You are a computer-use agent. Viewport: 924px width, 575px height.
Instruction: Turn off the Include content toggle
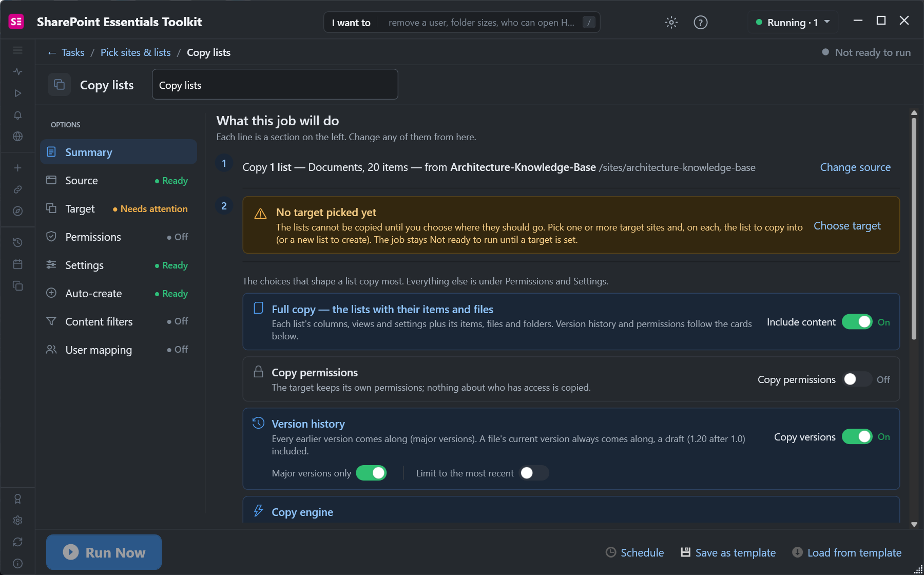point(857,322)
